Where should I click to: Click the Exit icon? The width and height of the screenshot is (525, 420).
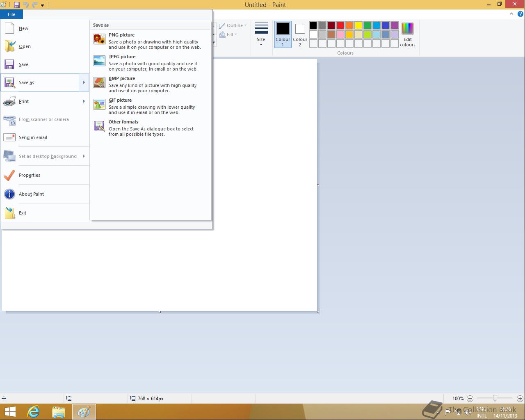pos(10,213)
